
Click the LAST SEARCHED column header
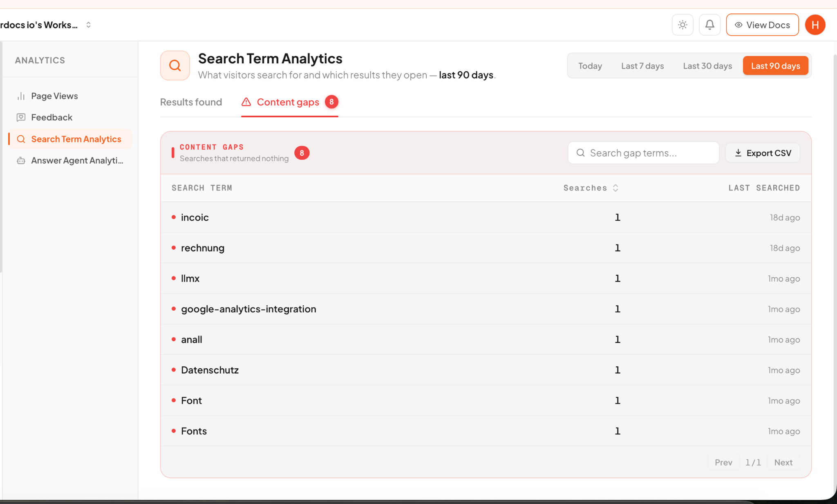coord(764,188)
